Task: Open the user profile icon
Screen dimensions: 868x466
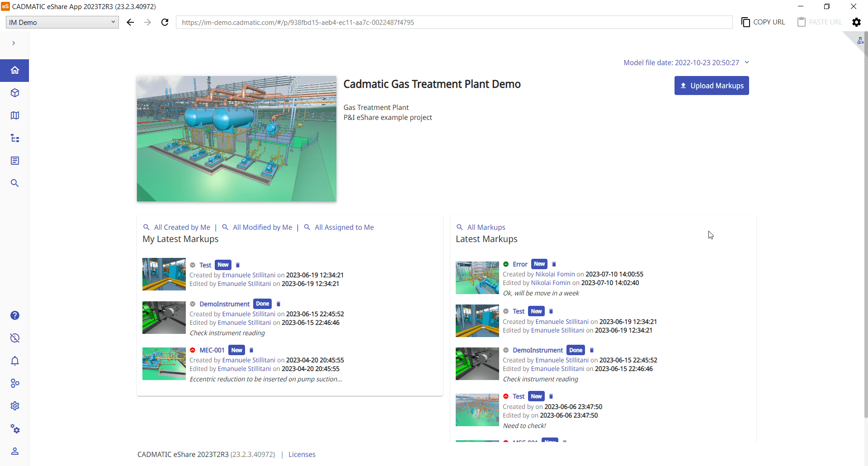Action: pyautogui.click(x=14, y=451)
